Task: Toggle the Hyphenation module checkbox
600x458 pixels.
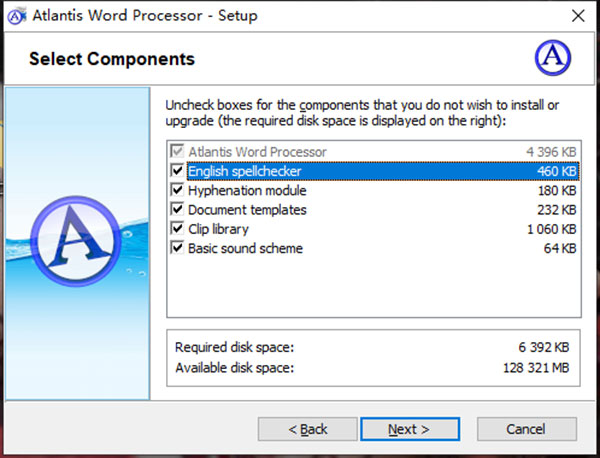Action: tap(179, 191)
